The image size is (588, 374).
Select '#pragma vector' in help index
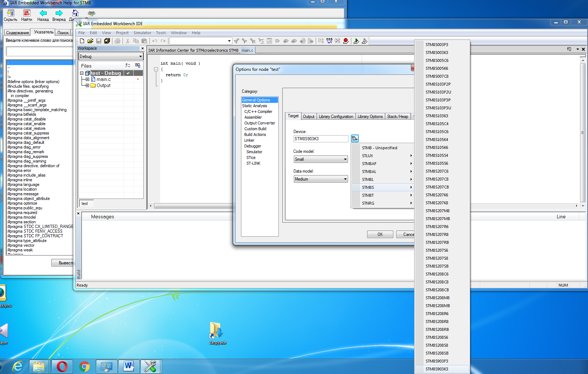click(x=21, y=245)
